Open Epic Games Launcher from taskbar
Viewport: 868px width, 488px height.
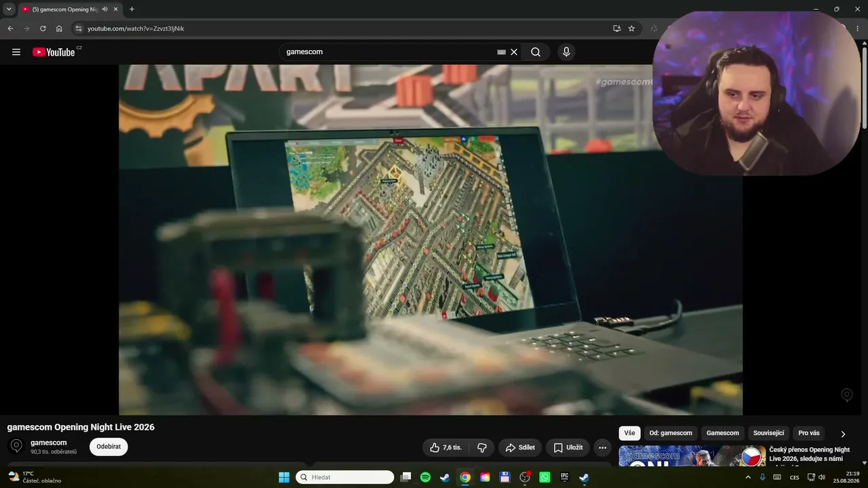pyautogui.click(x=564, y=477)
